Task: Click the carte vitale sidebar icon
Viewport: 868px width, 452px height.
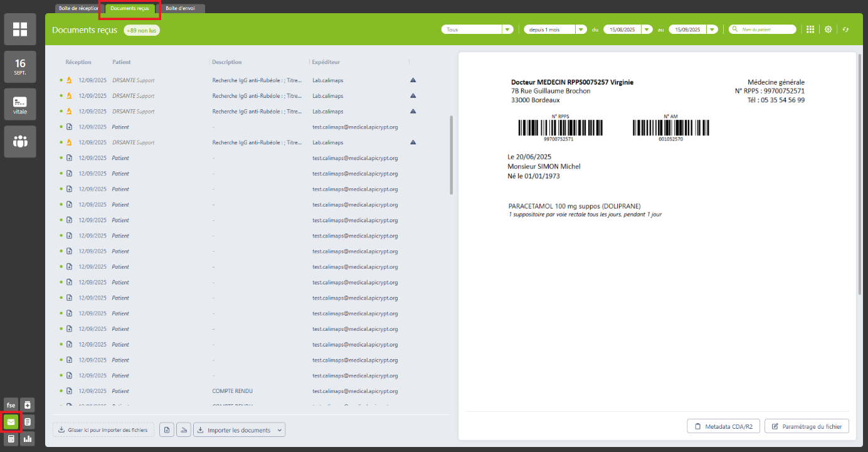Action: (x=20, y=104)
